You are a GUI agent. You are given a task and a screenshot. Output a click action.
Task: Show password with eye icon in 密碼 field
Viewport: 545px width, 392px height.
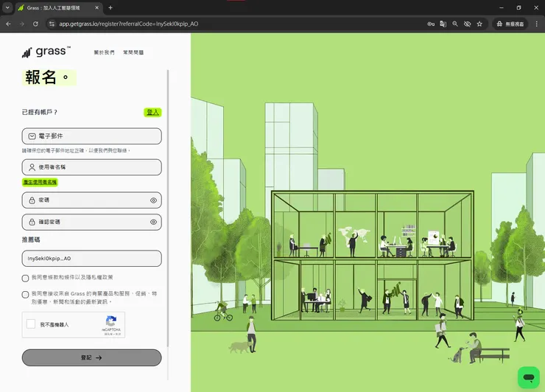pos(153,200)
